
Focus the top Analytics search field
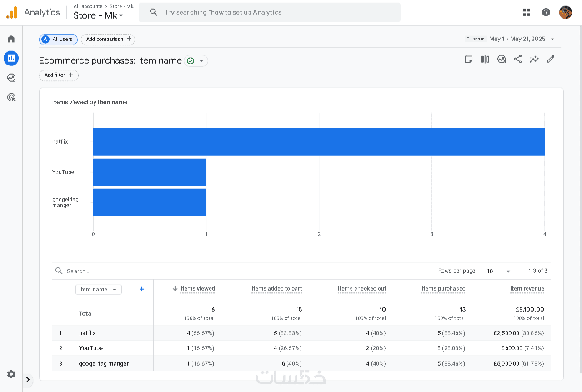(x=270, y=12)
